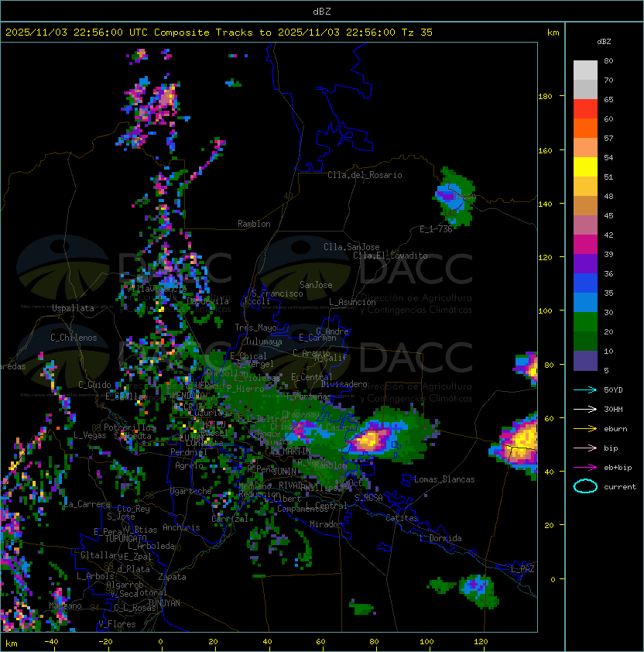Screen dimensions: 644x652
Task: Click the 'Villavicencio' place label
Action: click(157, 289)
